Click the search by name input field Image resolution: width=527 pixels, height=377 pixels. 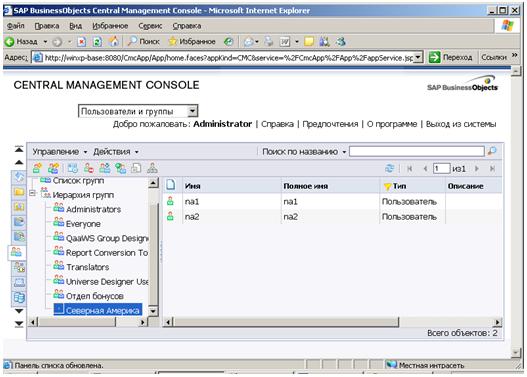pyautogui.click(x=417, y=151)
